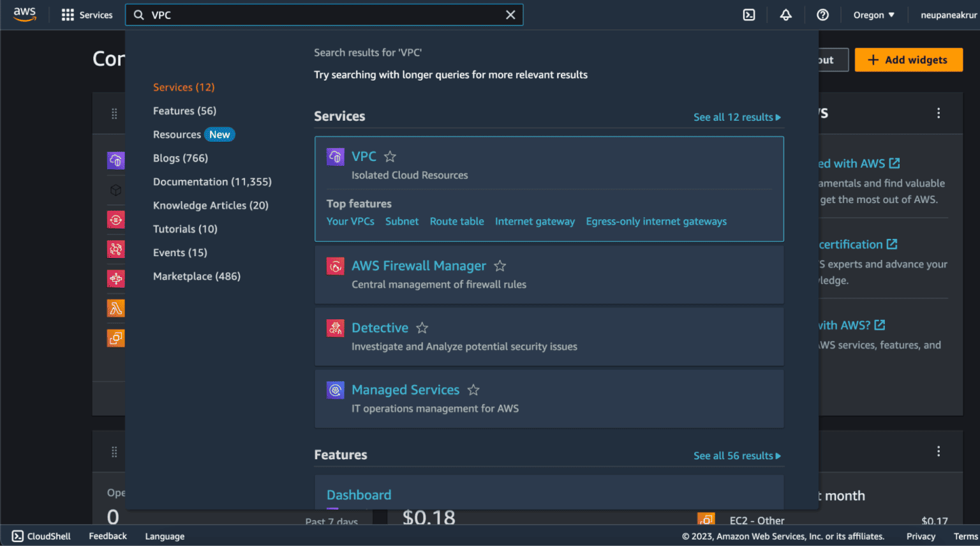
Task: Open CloudShell in the bottom bar
Action: [x=41, y=536]
